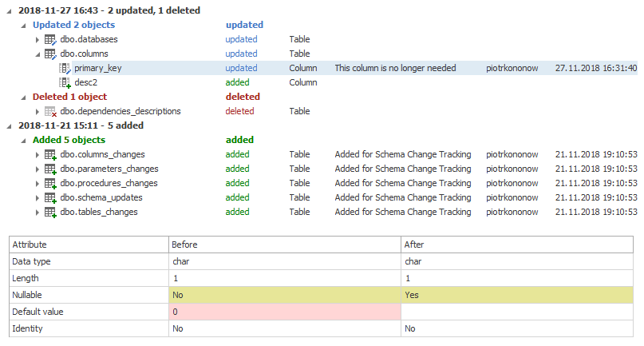644x346 pixels.
Task: Click the dbo.tables_changes added table icon
Action: coord(50,213)
